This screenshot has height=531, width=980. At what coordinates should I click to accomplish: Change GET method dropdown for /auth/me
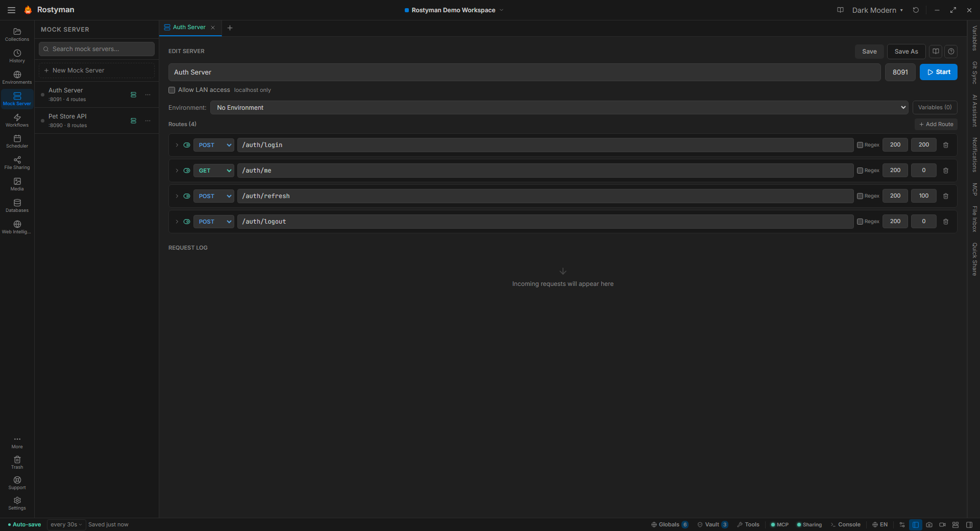pos(214,171)
